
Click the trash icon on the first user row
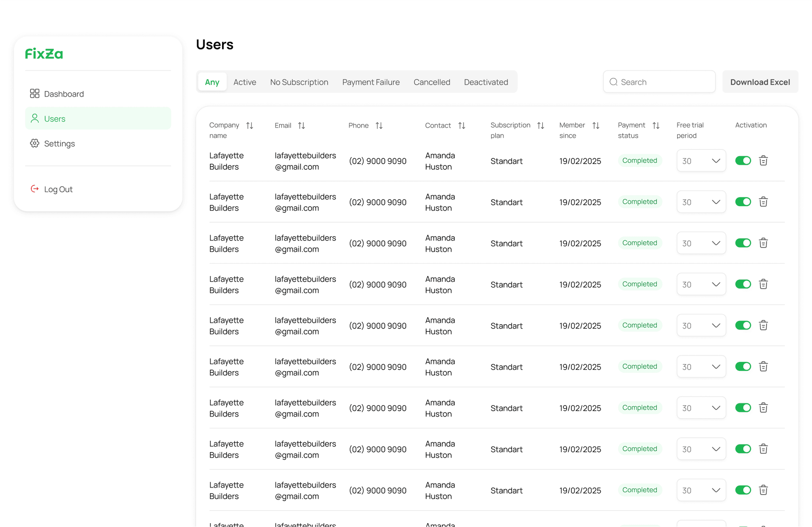coord(763,160)
